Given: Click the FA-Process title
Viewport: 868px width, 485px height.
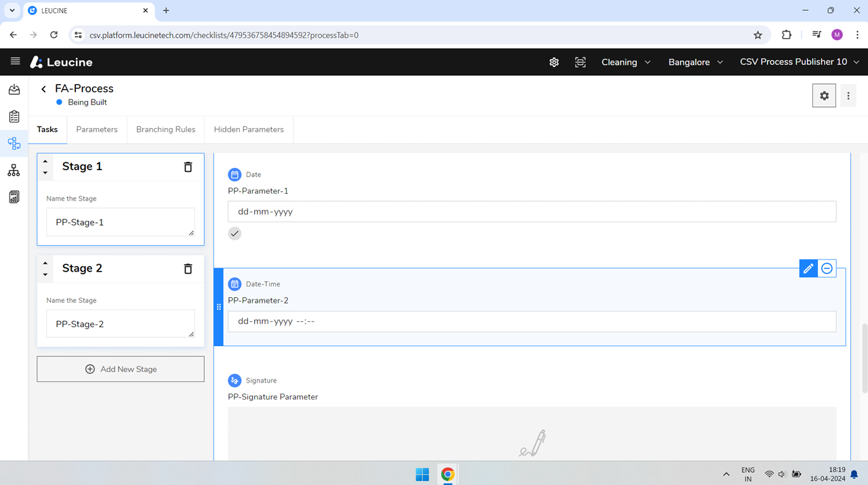Looking at the screenshot, I should point(84,89).
